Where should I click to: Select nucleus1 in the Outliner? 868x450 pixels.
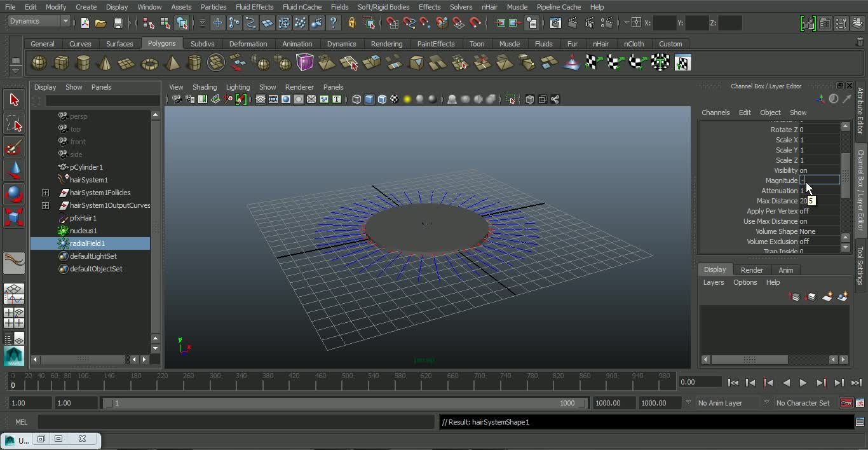point(83,231)
